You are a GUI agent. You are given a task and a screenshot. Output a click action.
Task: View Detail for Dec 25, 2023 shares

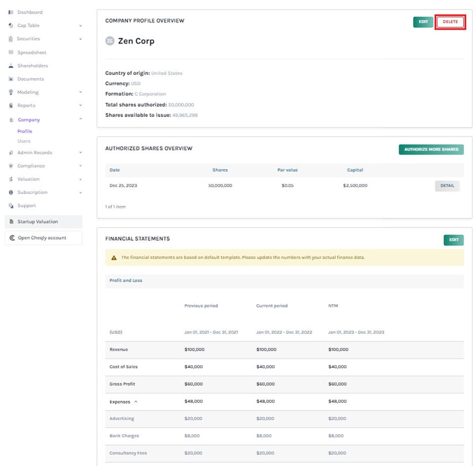[x=447, y=186]
